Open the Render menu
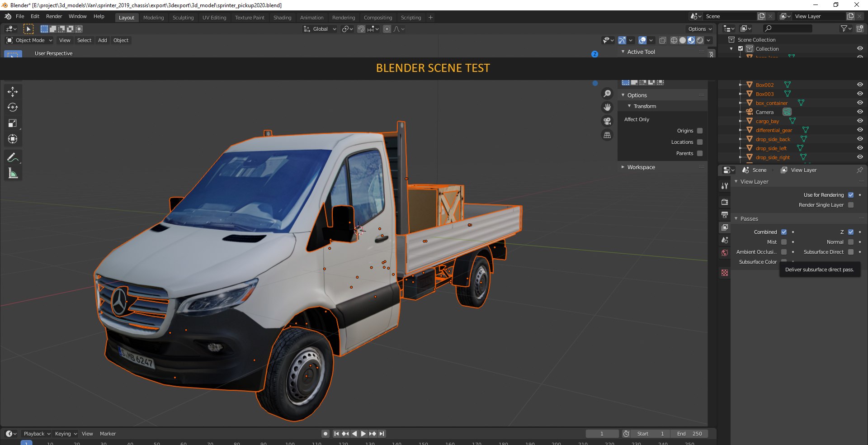The image size is (868, 445). tap(54, 16)
